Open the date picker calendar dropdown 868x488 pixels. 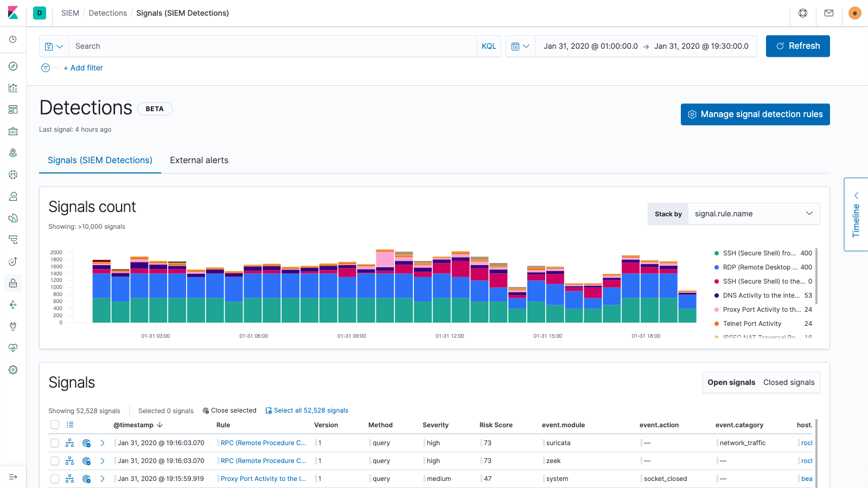(520, 46)
